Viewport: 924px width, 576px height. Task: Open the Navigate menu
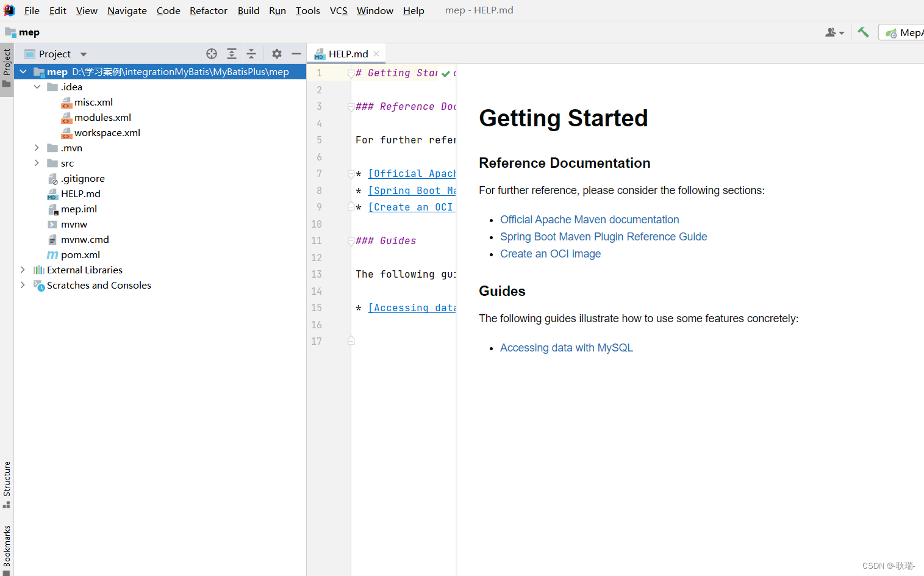[127, 10]
